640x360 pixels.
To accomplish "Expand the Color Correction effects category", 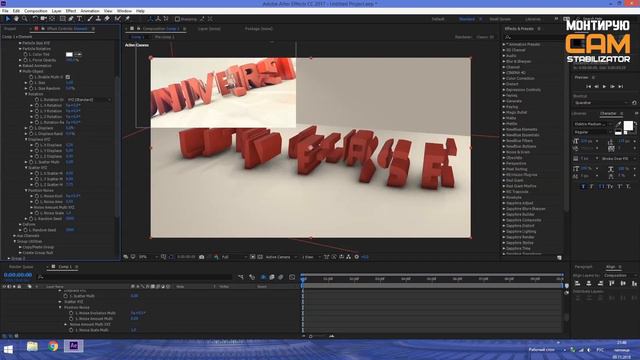I will point(504,78).
